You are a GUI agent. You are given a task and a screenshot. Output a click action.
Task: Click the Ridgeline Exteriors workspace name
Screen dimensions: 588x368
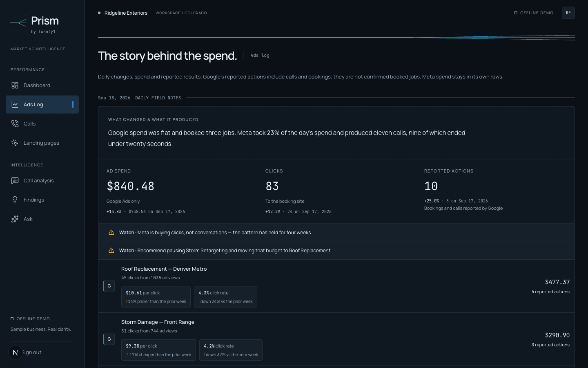(126, 13)
